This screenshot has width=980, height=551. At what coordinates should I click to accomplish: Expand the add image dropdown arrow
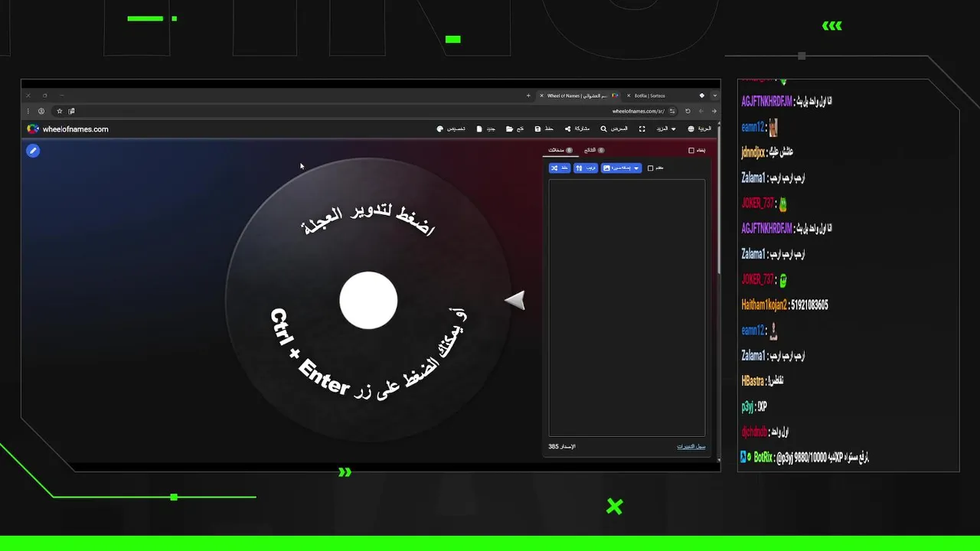click(x=636, y=168)
